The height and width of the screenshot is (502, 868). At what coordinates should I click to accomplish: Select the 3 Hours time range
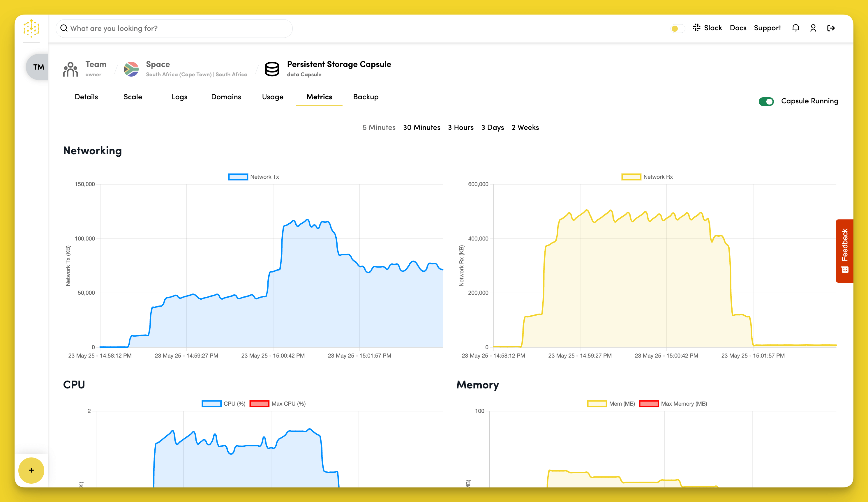(x=461, y=128)
